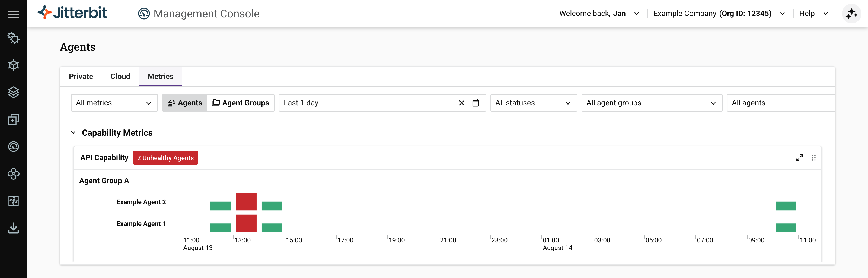Click the Jitterbit logo
The width and height of the screenshot is (868, 278).
[x=72, y=13]
